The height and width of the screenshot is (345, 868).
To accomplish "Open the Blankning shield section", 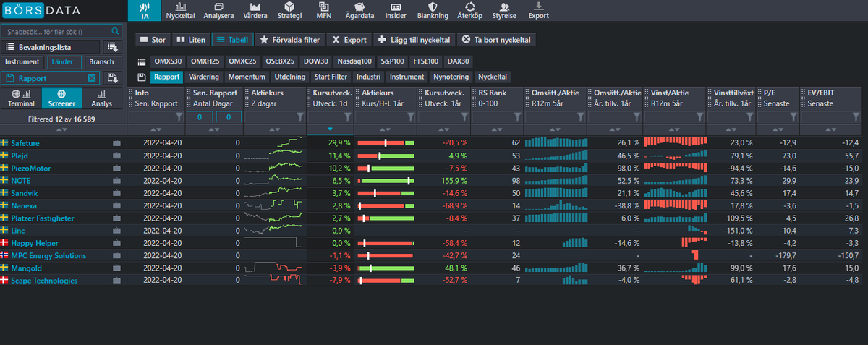I will pos(433,10).
